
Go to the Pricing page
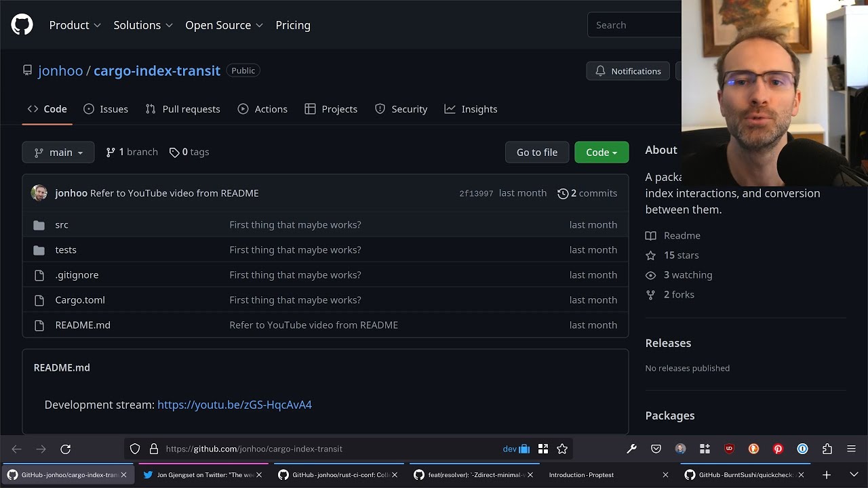293,25
